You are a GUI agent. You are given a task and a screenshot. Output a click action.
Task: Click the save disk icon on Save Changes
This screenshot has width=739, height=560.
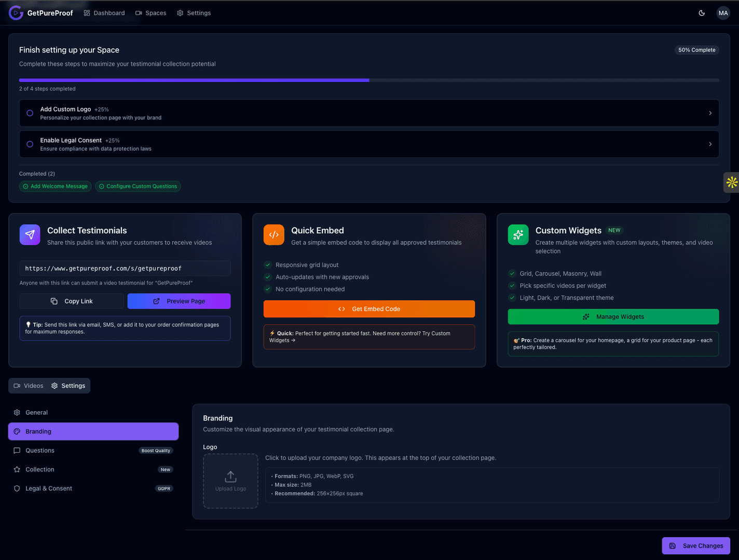click(673, 546)
